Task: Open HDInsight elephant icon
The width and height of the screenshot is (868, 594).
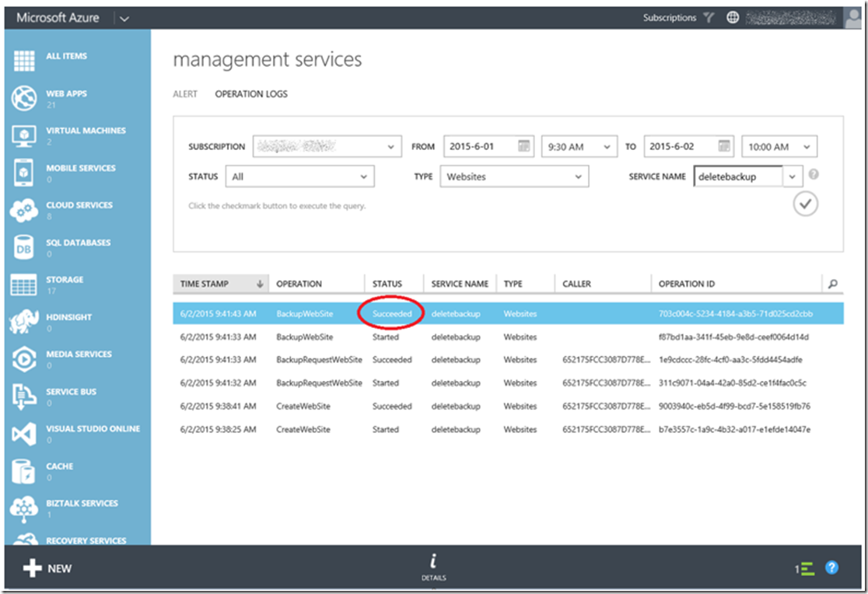Action: coord(24,322)
